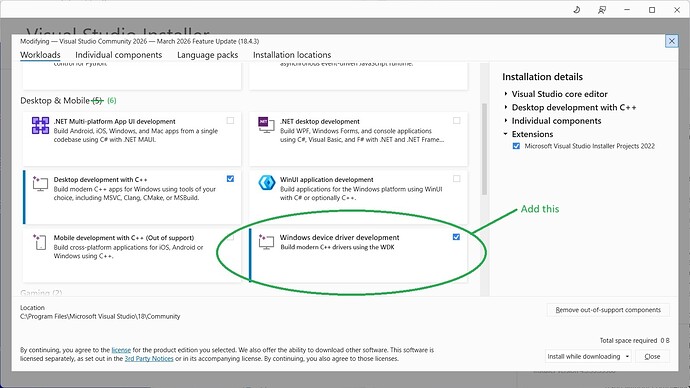Open the feedback icon in title bar
690x388 pixels.
602,10
